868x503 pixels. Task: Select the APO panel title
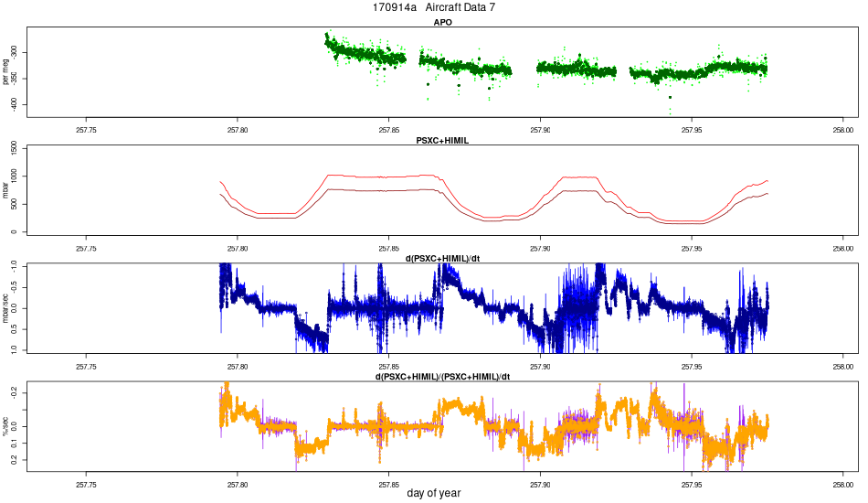442,22
